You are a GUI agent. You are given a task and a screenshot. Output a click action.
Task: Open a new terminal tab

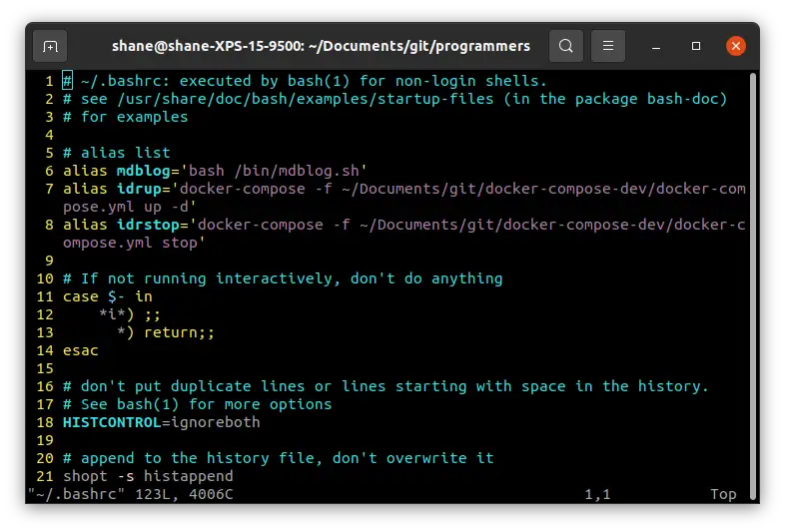click(x=50, y=46)
